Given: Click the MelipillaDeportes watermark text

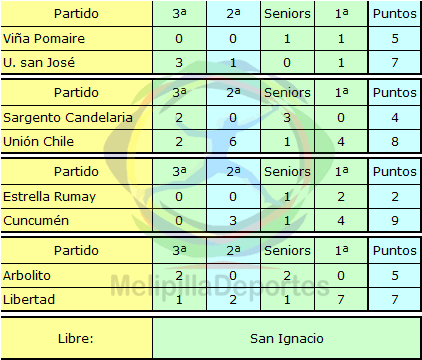Looking at the screenshot, I should [x=220, y=285].
